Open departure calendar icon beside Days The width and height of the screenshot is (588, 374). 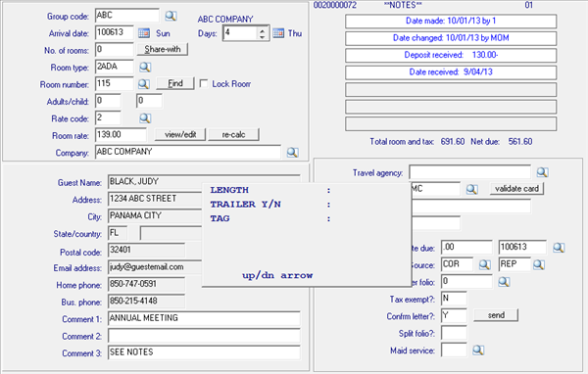[x=278, y=33]
